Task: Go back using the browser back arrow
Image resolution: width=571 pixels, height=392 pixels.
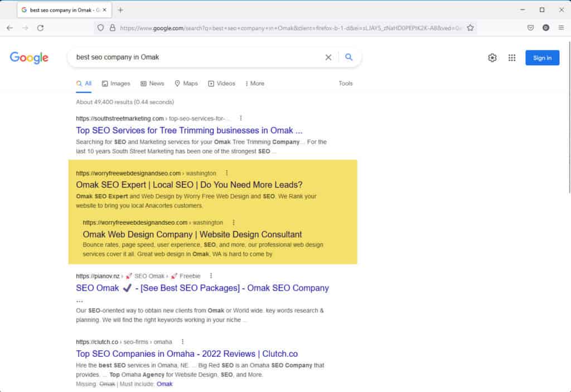Action: [10, 28]
